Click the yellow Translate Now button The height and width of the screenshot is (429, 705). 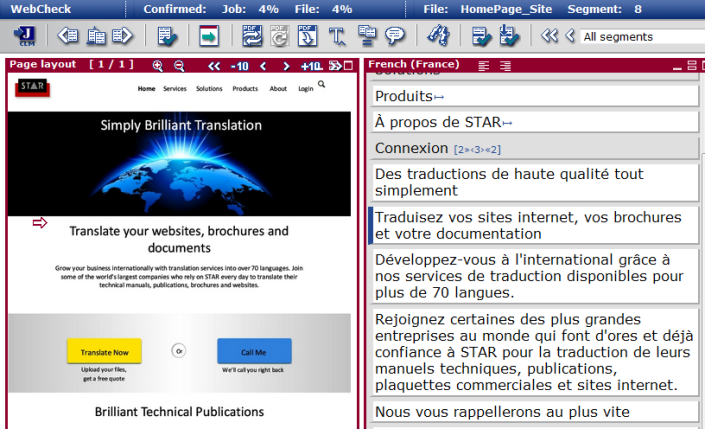coord(104,351)
